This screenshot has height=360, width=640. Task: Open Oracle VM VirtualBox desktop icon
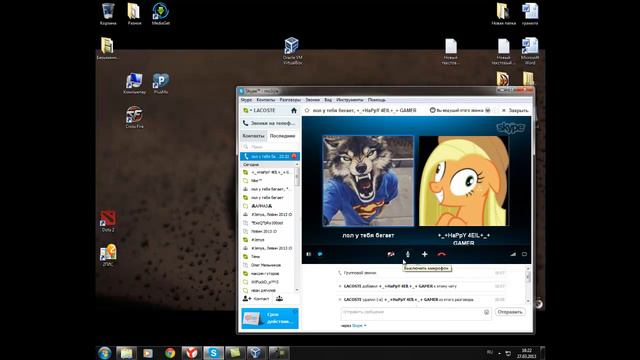292,51
